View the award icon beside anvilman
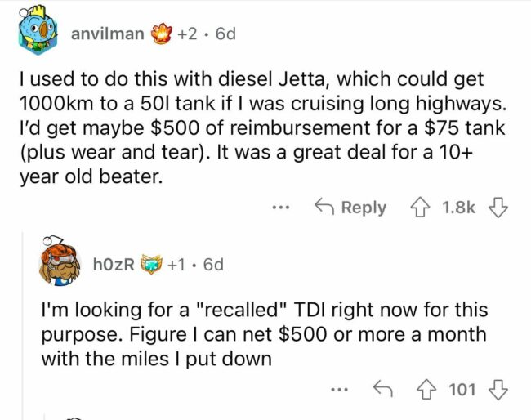The width and height of the screenshot is (531, 420). tap(164, 34)
